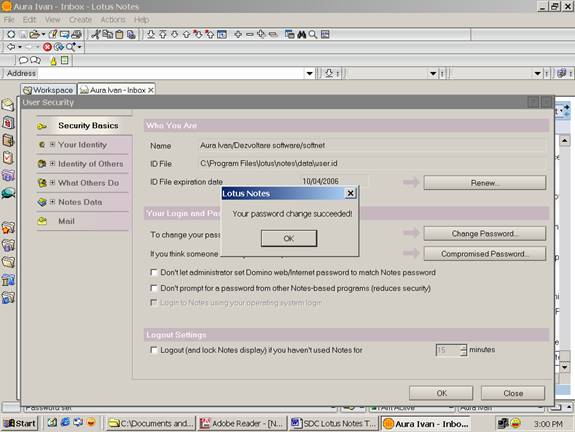
Task: Click the red Stop icon in navigation toolbar
Action: click(47, 47)
